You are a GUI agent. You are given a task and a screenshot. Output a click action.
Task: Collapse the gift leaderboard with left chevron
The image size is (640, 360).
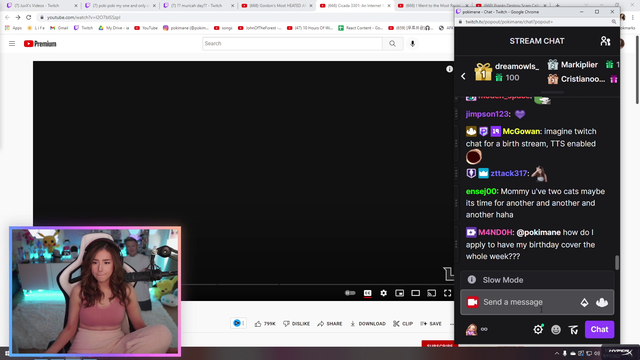463,76
